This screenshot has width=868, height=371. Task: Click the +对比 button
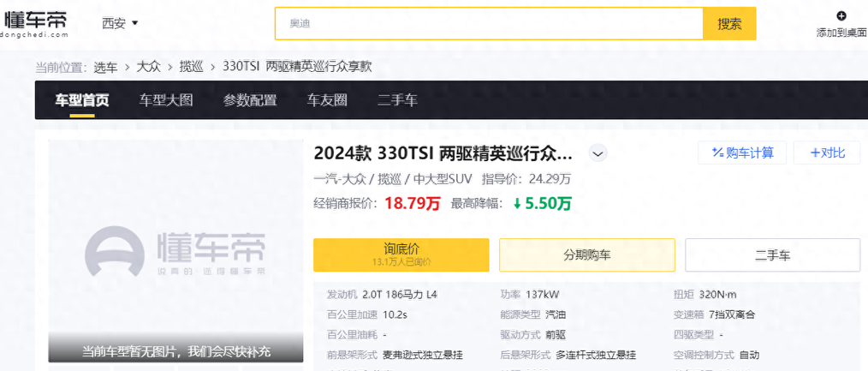click(827, 153)
